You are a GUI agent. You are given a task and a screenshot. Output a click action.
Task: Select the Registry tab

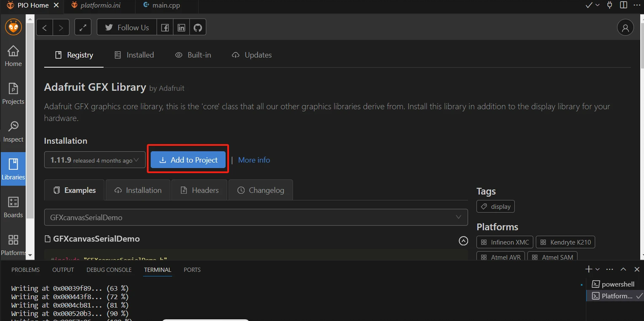point(74,55)
